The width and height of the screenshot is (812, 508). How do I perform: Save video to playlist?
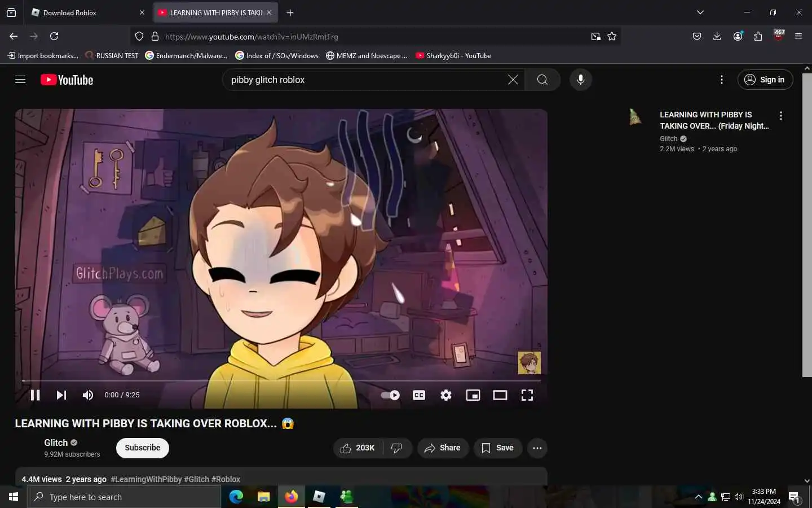click(498, 448)
